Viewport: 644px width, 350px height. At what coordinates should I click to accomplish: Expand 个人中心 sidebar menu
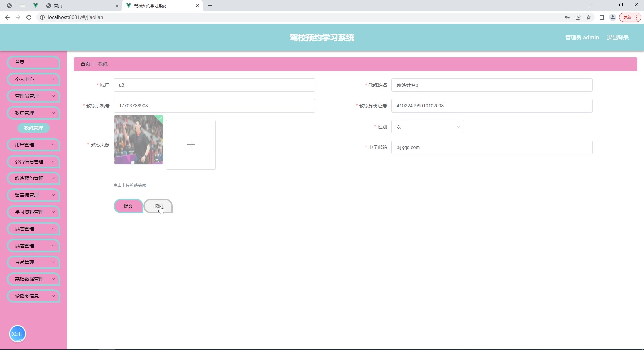(34, 79)
